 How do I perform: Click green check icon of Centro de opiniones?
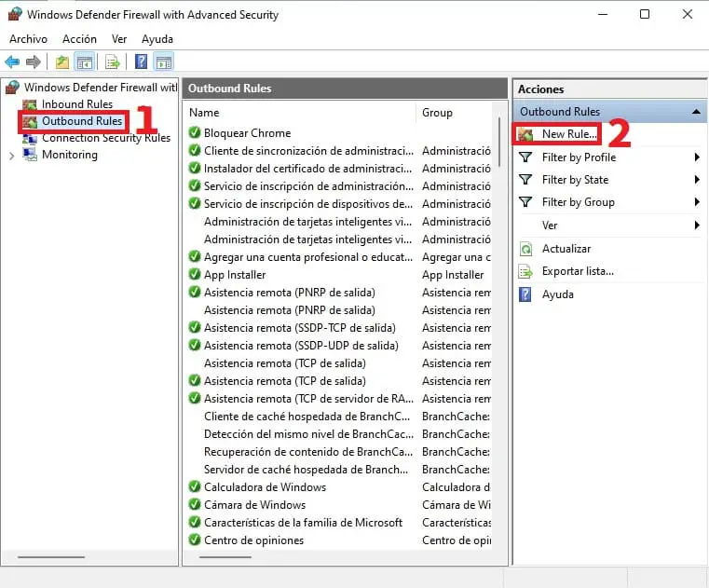(x=195, y=540)
